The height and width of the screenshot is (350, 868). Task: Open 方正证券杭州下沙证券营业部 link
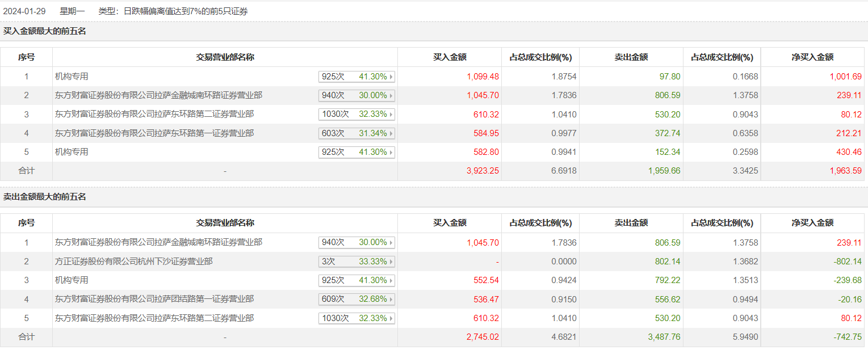coord(134,262)
